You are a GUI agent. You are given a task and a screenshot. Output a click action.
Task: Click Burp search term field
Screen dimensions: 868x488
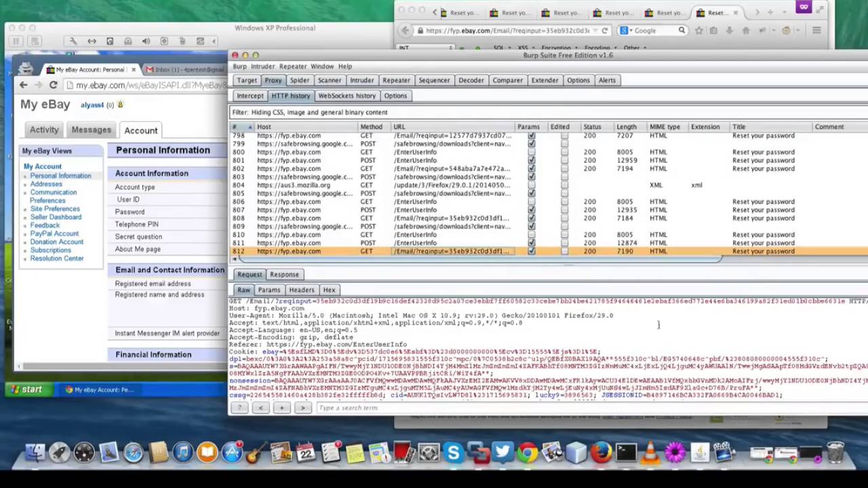click(591, 407)
